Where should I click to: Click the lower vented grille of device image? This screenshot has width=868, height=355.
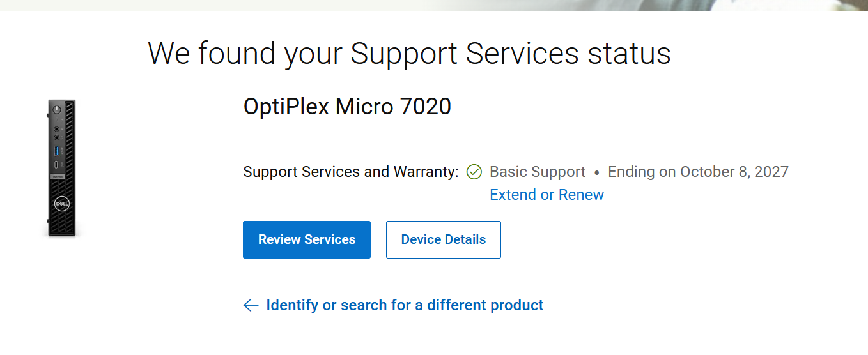point(62,222)
